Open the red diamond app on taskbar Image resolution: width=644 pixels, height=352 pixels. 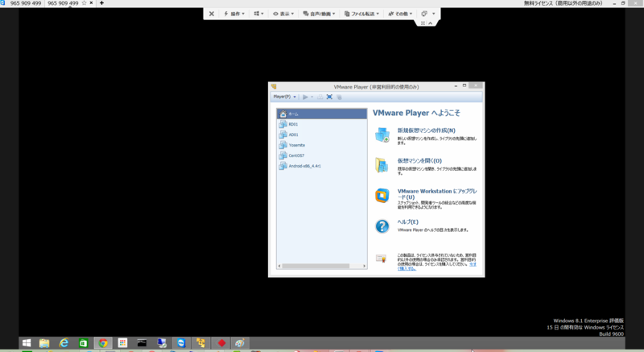[x=221, y=343]
